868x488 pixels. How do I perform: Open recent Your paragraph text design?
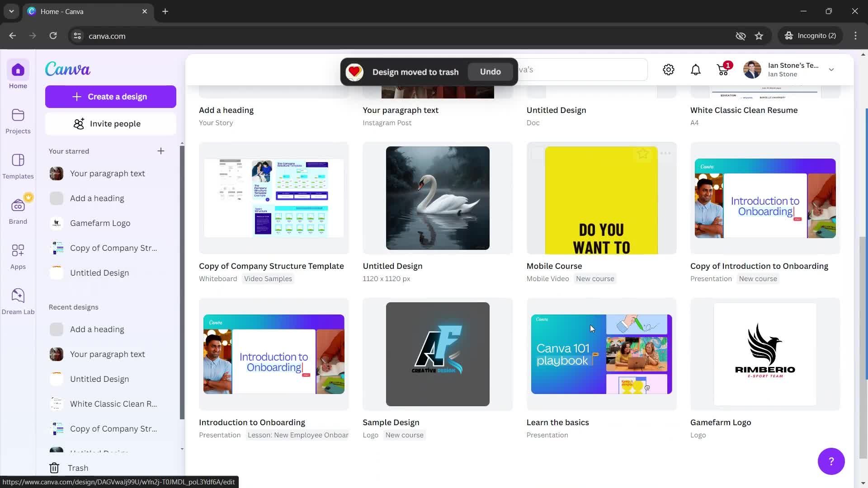click(107, 354)
